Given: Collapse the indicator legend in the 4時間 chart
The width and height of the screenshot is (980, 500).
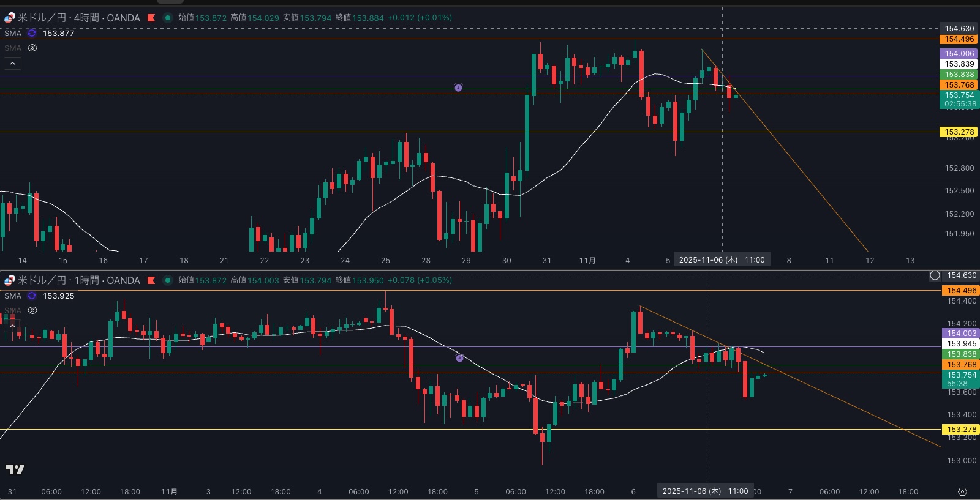Looking at the screenshot, I should [12, 63].
